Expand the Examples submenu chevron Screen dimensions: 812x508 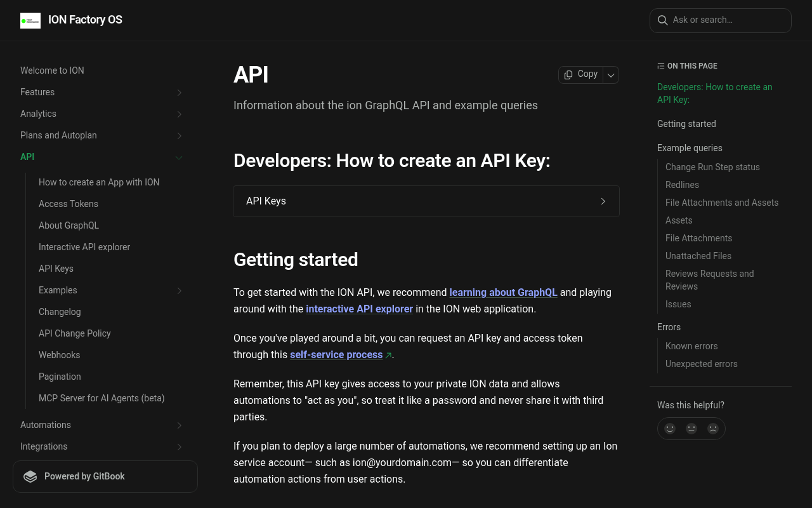click(180, 291)
